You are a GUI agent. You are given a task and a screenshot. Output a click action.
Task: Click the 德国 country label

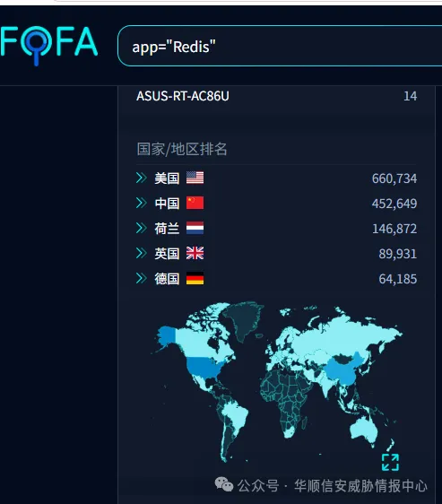[x=167, y=279]
